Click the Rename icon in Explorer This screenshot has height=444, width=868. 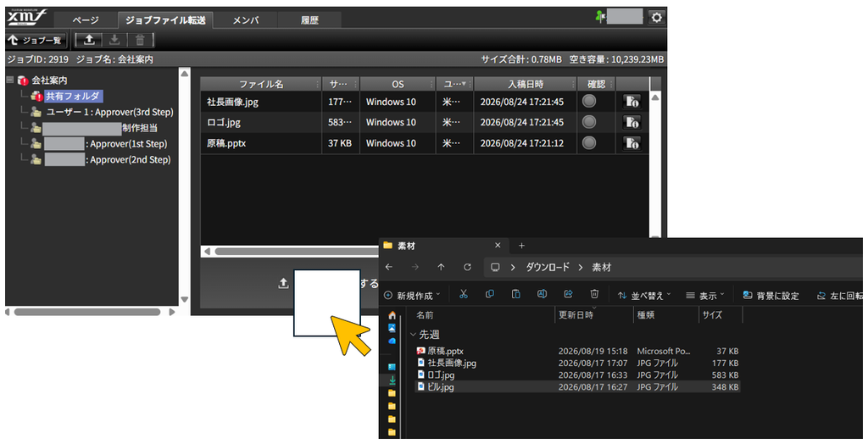click(x=542, y=295)
